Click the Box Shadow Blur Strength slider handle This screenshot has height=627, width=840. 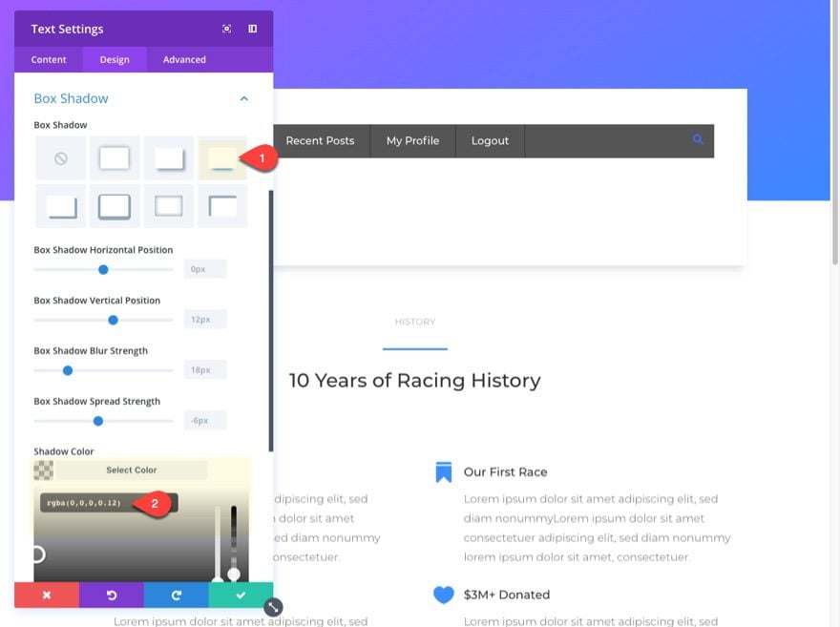click(x=68, y=370)
